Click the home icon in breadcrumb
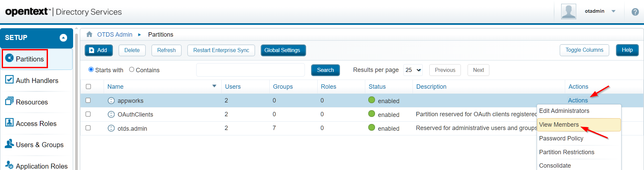This screenshot has height=170, width=644. point(89,34)
